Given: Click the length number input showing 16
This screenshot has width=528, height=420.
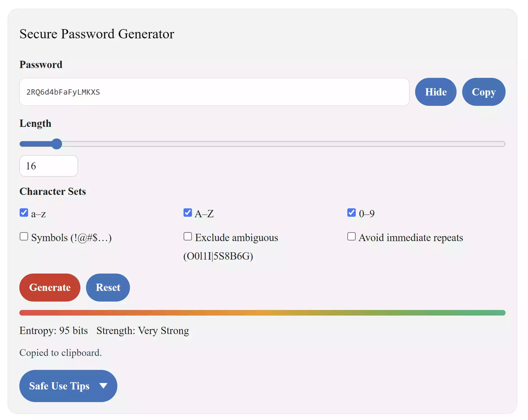Looking at the screenshot, I should [48, 166].
